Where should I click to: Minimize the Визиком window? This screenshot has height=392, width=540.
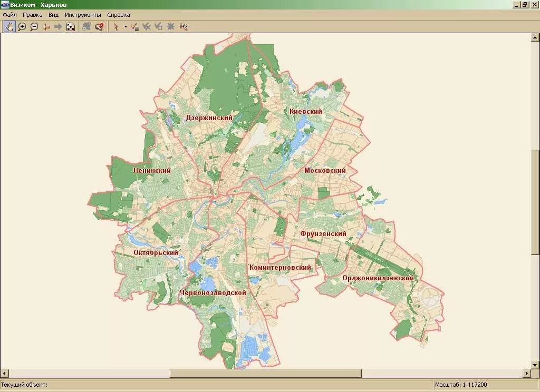(517, 5)
